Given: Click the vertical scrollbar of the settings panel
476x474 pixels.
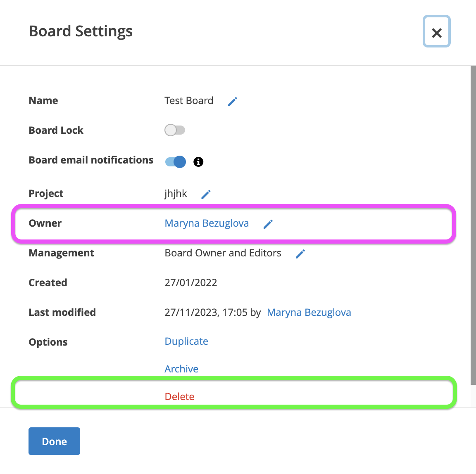Looking at the screenshot, I should (473, 225).
